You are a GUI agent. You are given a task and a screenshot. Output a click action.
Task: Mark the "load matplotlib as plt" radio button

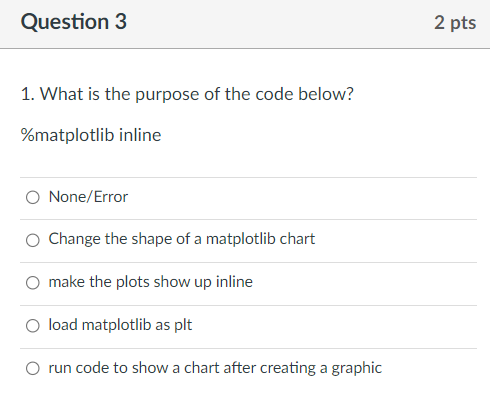(33, 326)
